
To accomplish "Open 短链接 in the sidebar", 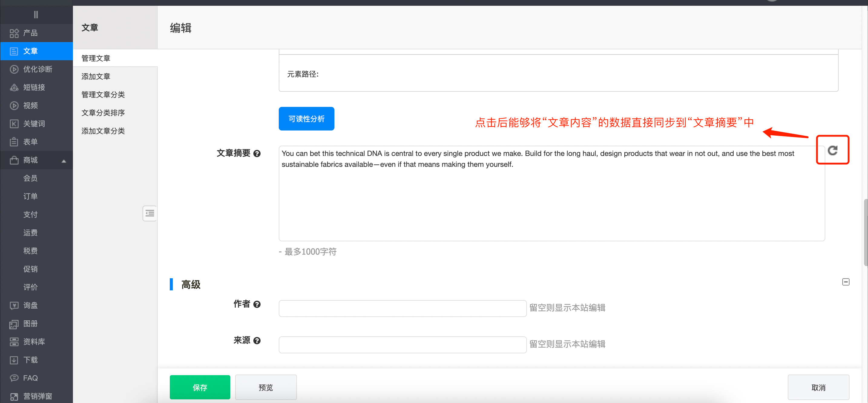I will [34, 87].
